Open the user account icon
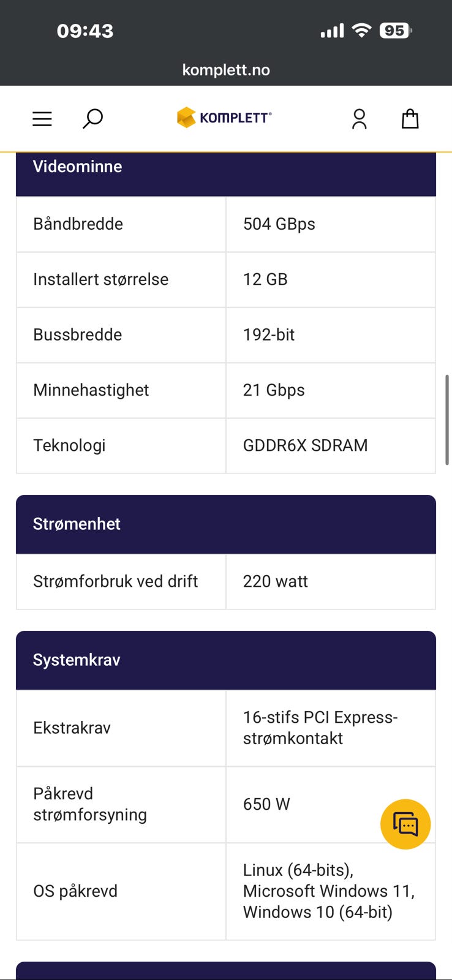 (360, 119)
